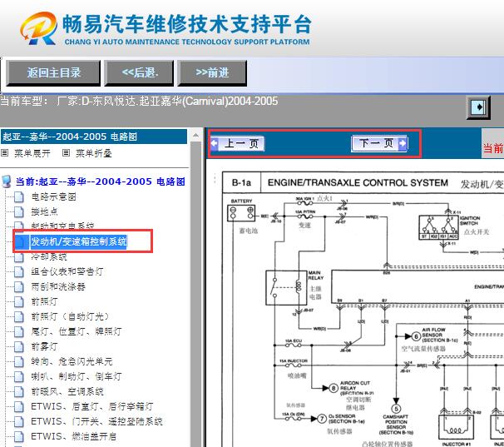The height and width of the screenshot is (447, 504).
Task: Click the page icon beside ETWIS、门开关、遥控登陆系统
Action: click(19, 421)
